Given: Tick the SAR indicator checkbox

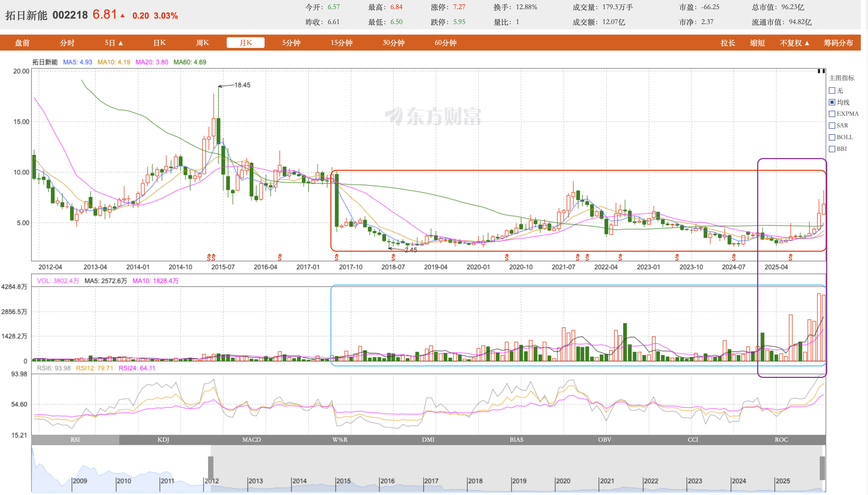Looking at the screenshot, I should click(x=832, y=125).
